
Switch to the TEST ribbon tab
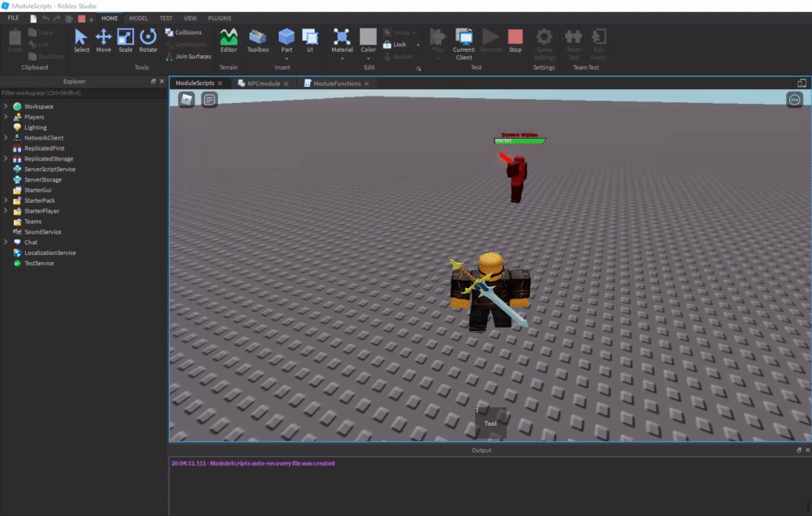tap(166, 18)
